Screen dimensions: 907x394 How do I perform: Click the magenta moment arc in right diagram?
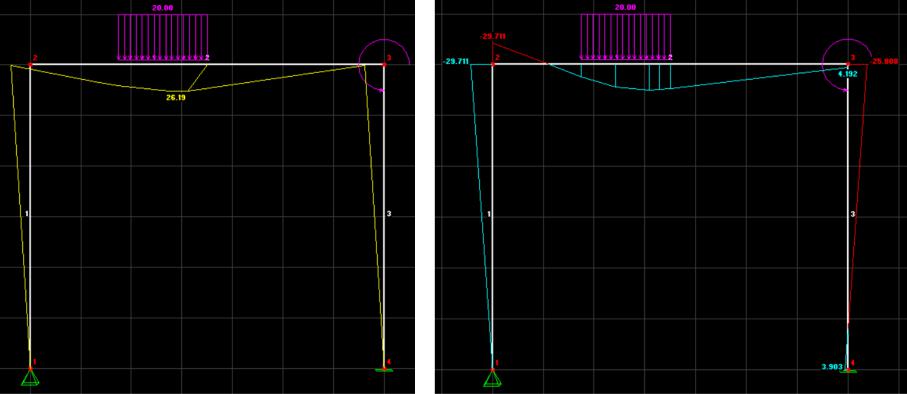tap(848, 65)
